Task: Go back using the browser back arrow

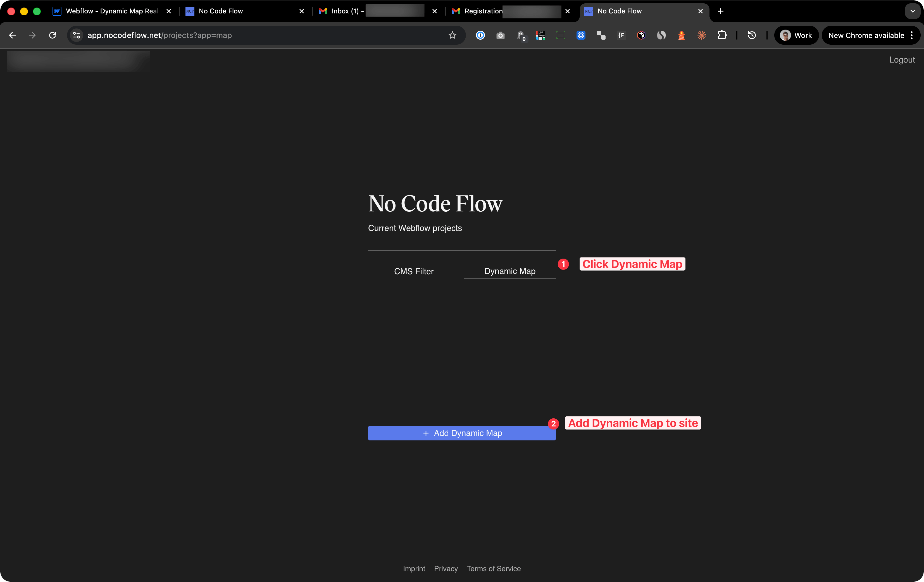Action: tap(12, 35)
